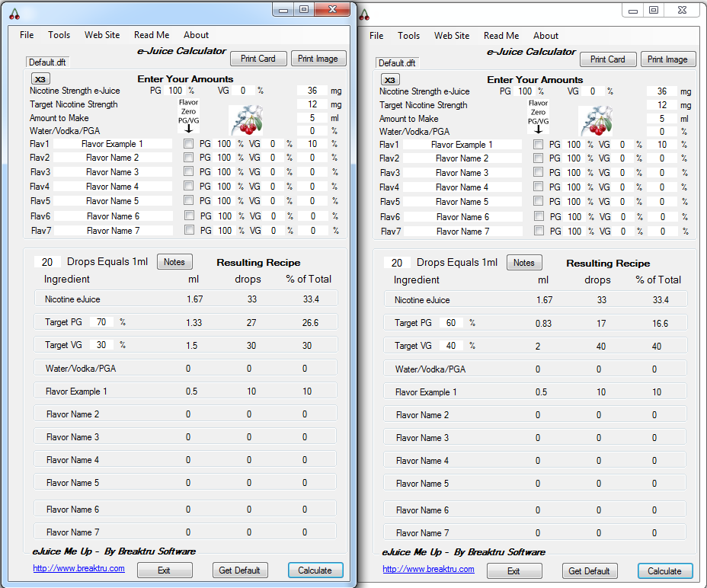Click Calculate in right window
This screenshot has width=707, height=588.
665,571
